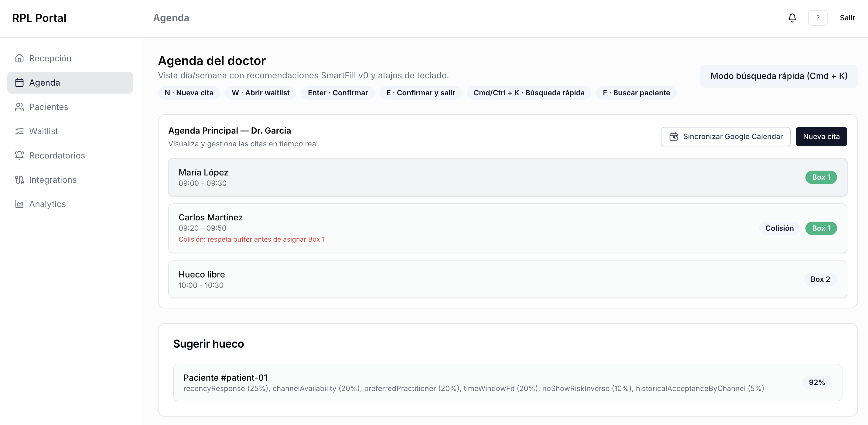Screen dimensions: 868x425
Task: Sync with Sincronizar Google Calendar button
Action: [x=726, y=136]
